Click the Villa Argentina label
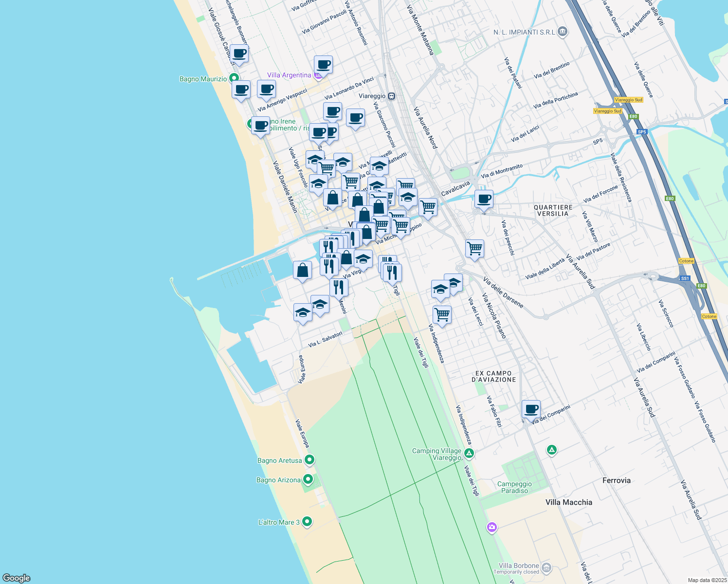The height and width of the screenshot is (584, 728). [x=289, y=75]
